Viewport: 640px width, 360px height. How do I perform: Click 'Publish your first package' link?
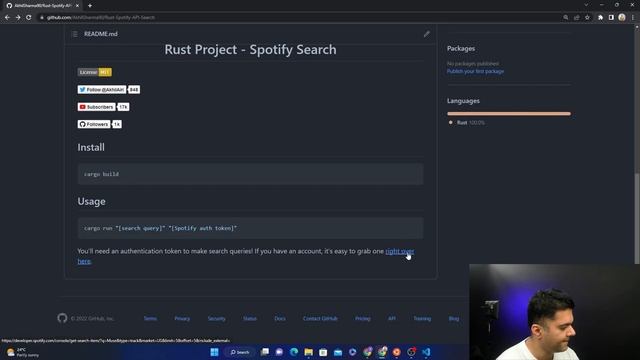tap(475, 71)
